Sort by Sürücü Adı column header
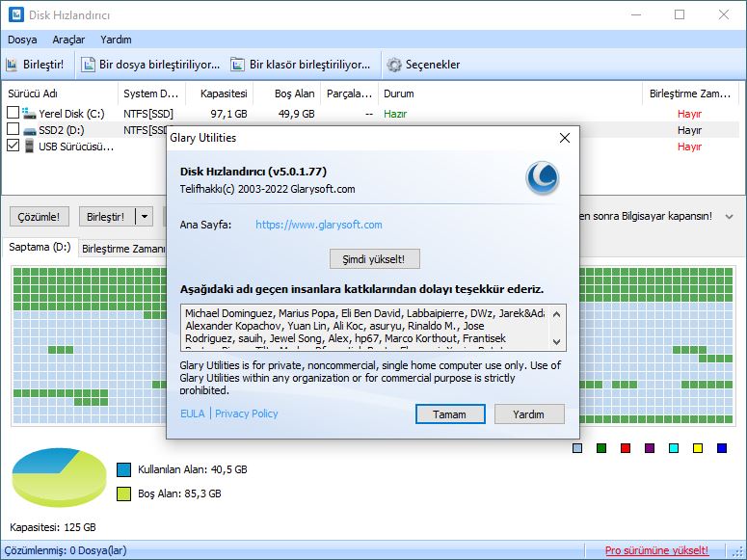The height and width of the screenshot is (560, 747). (x=60, y=93)
